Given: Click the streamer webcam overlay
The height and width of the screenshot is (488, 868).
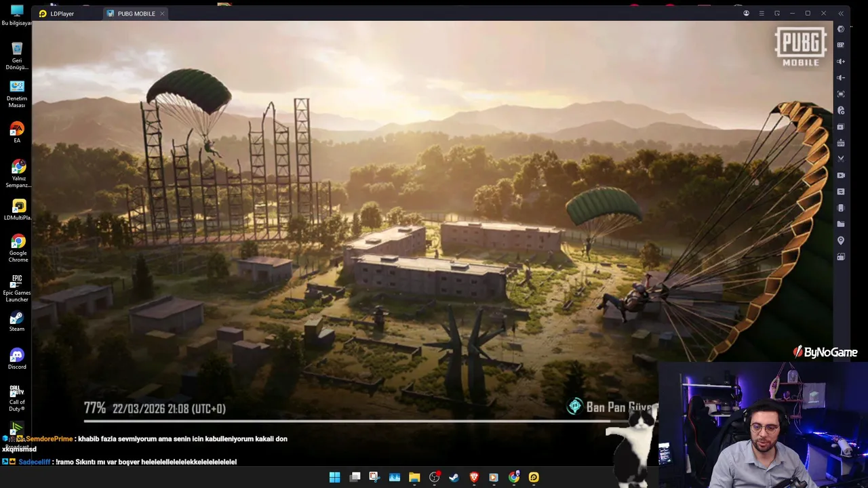Looking at the screenshot, I should [763, 425].
